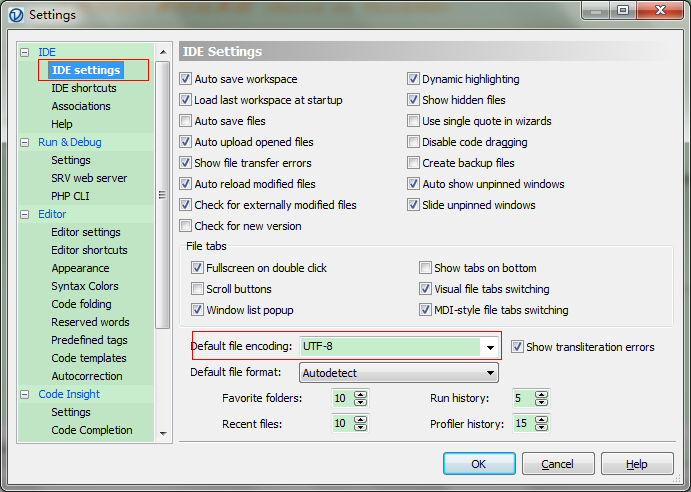Enable Use single quote in wizards
This screenshot has height=492, width=691.
coord(413,121)
